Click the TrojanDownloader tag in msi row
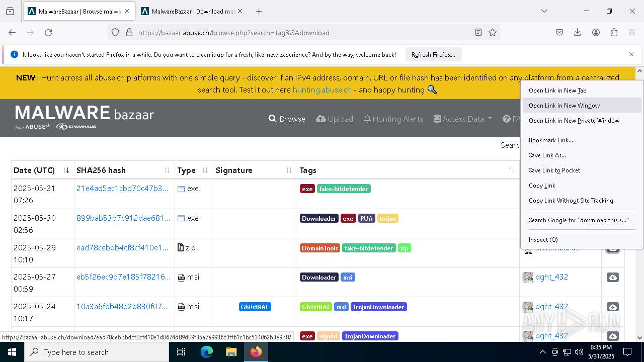 tap(378, 307)
